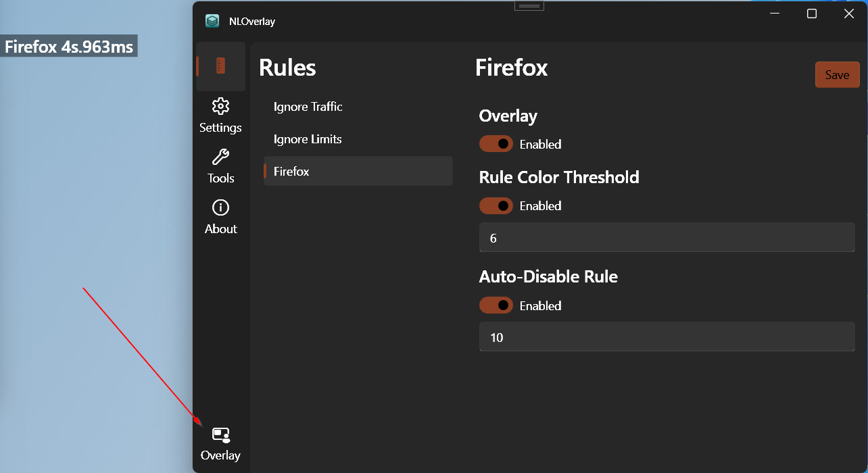Image resolution: width=868 pixels, height=473 pixels.
Task: Select the Ignore Traffic rule
Action: click(x=358, y=107)
